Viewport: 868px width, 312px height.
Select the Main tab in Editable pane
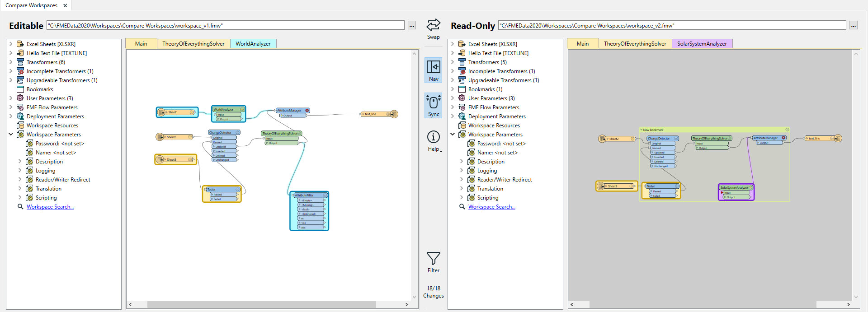pyautogui.click(x=141, y=44)
